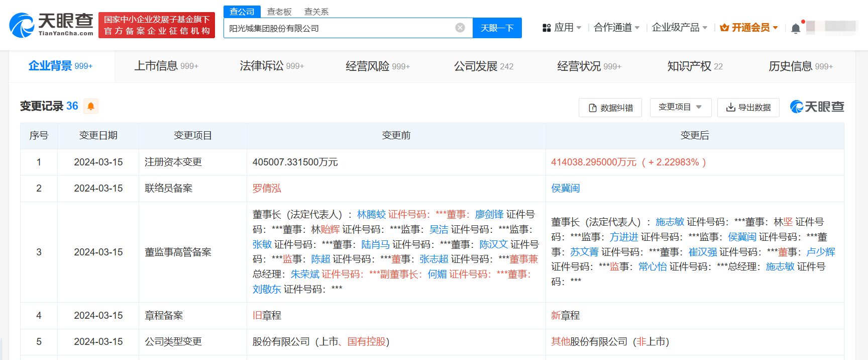Select the 知识产权 tab
The image size is (868, 360).
click(x=695, y=66)
